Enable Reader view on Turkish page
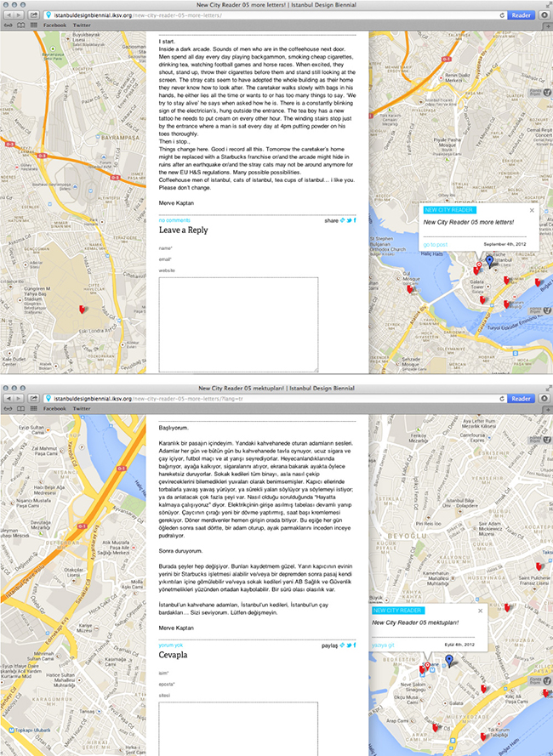 point(522,398)
